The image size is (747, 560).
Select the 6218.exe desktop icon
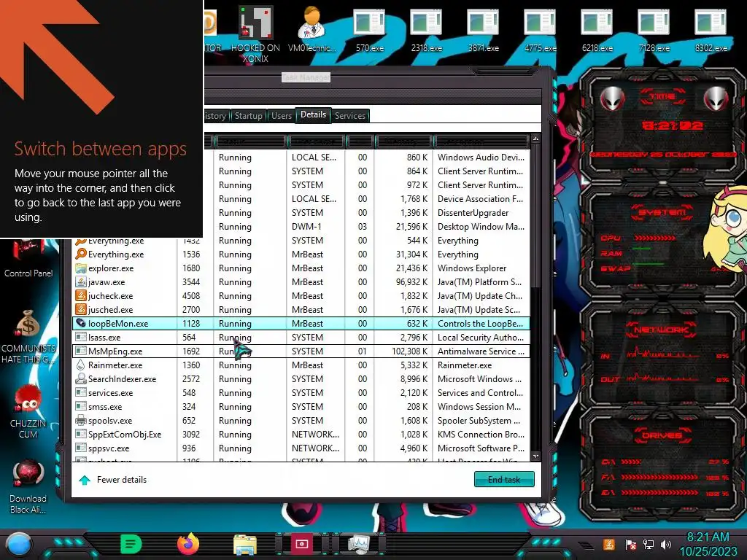[597, 29]
